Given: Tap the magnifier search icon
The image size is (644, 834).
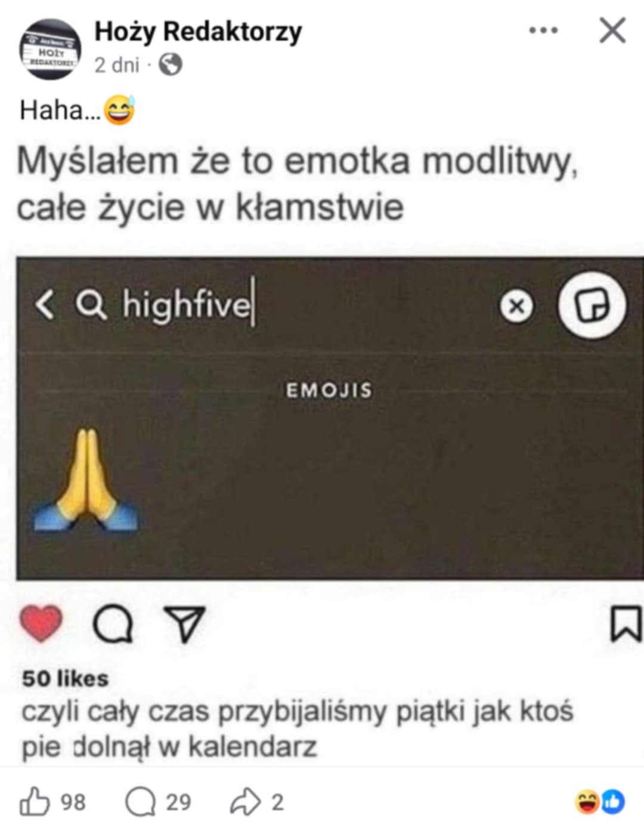Looking at the screenshot, I should point(91,305).
